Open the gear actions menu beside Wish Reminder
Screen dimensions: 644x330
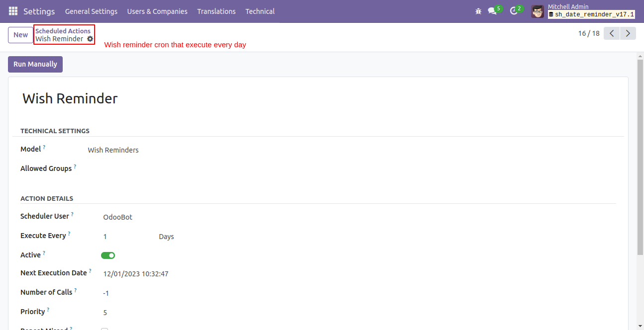[90, 39]
